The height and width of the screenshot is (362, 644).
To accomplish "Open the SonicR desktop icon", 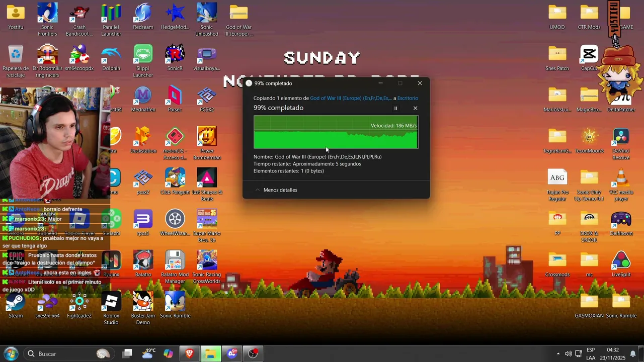I will coord(175,58).
